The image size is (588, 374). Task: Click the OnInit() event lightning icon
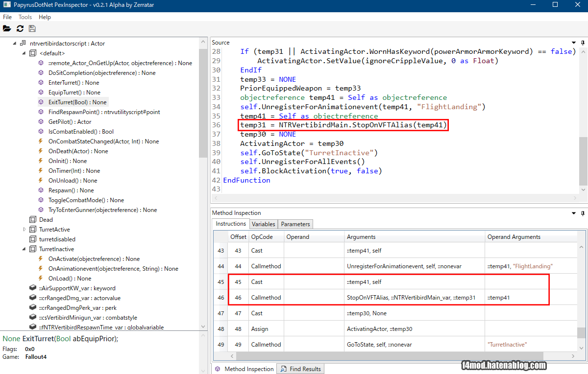[42, 161]
